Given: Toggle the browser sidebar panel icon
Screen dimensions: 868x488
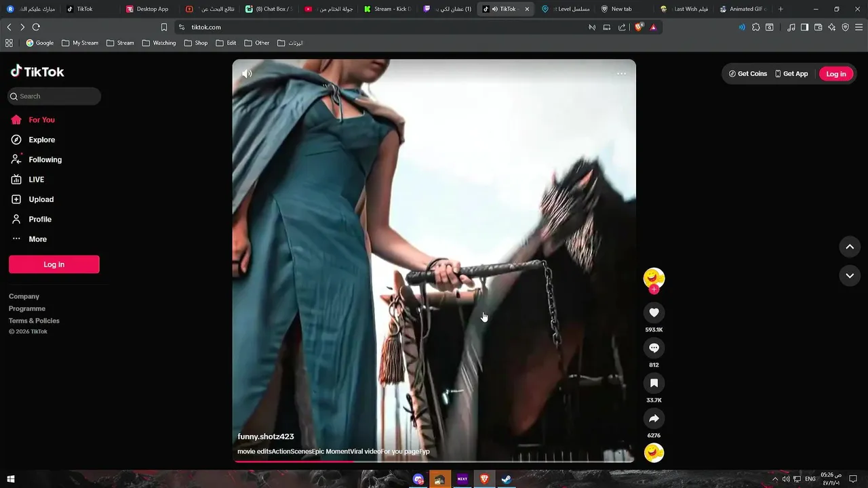Looking at the screenshot, I should pyautogui.click(x=804, y=27).
